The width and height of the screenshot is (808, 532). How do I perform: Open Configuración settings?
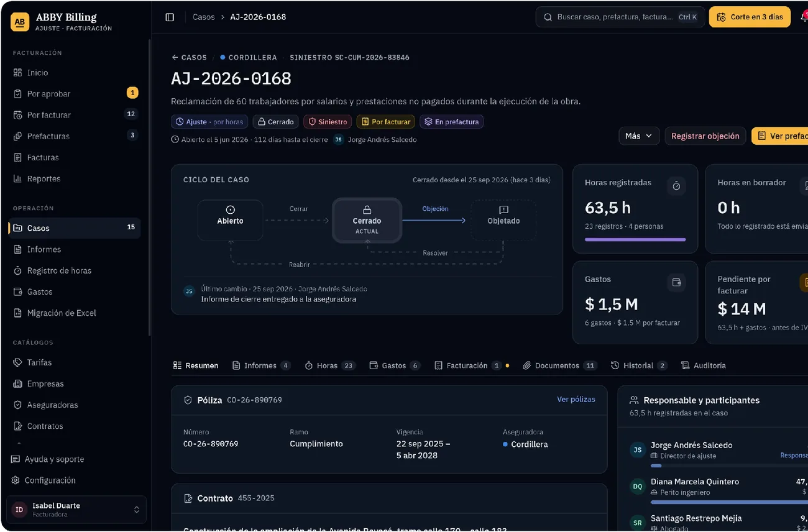(x=75, y=480)
